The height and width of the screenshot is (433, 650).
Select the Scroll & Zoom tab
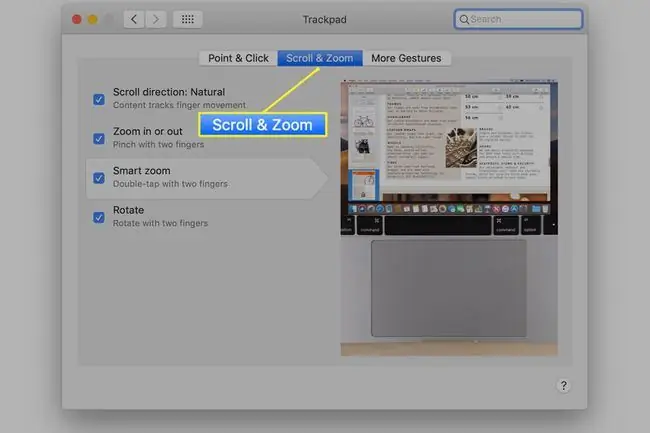click(320, 58)
